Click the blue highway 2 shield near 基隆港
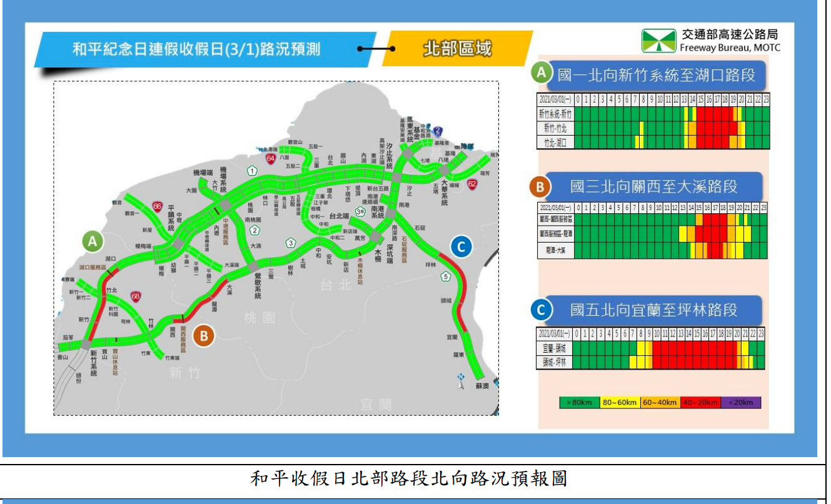Viewport: 831px width, 504px height. (x=438, y=131)
